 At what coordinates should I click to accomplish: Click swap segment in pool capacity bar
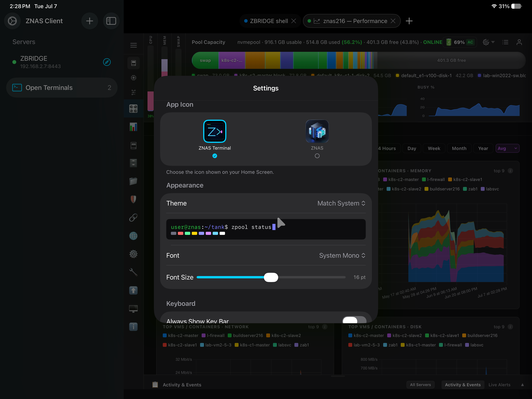(205, 60)
